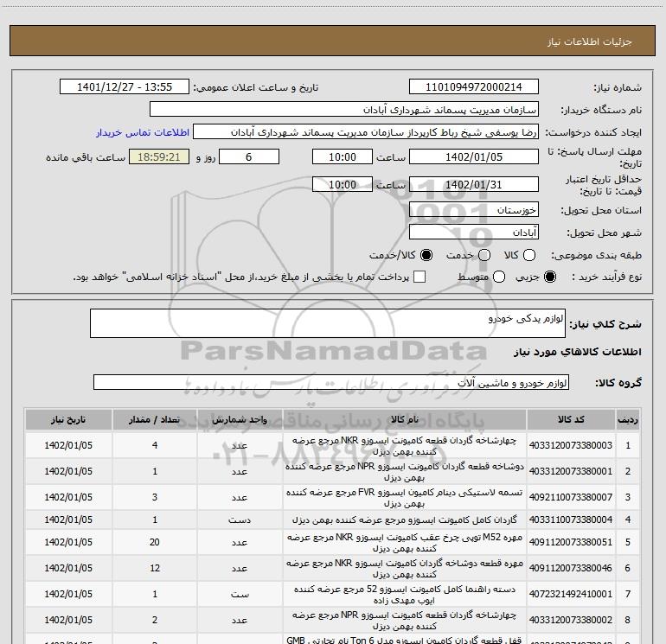Select the کالا radio button
The image size is (666, 644).
tap(529, 255)
